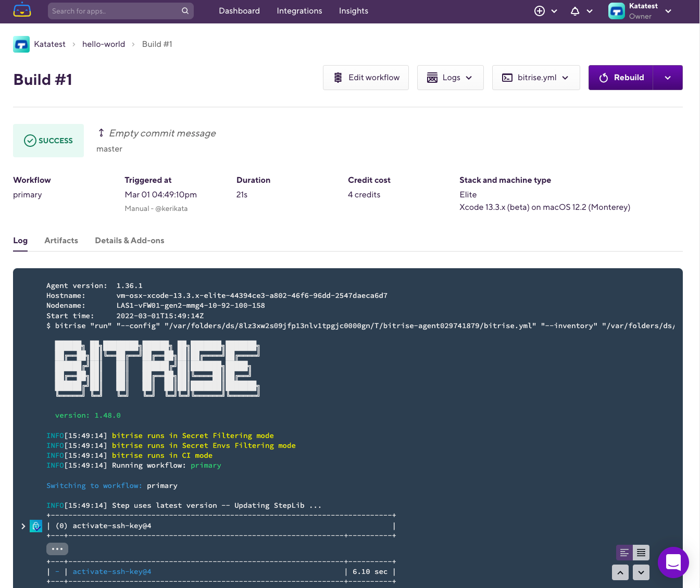
Task: Expand the add new dropdown chevron
Action: point(554,11)
